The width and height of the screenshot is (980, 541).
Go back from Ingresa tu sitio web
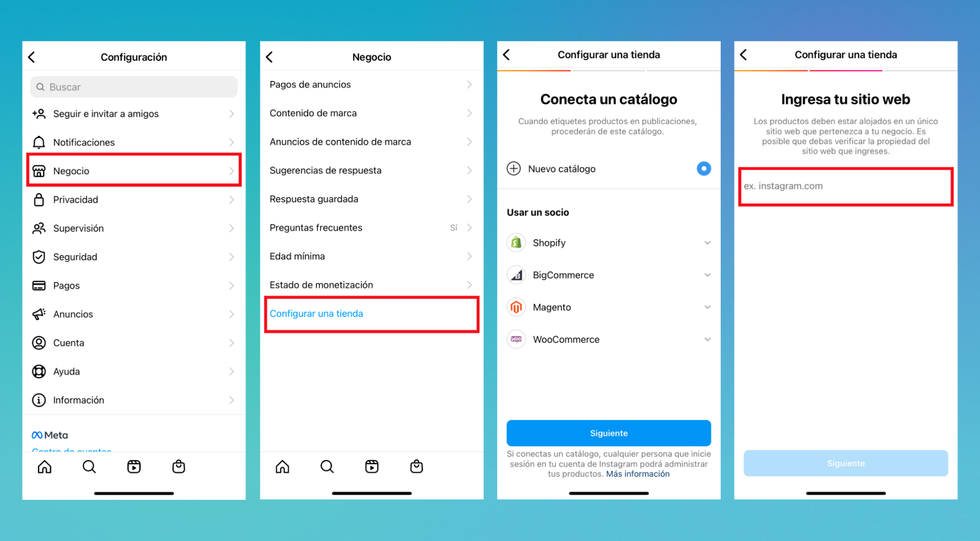(743, 54)
